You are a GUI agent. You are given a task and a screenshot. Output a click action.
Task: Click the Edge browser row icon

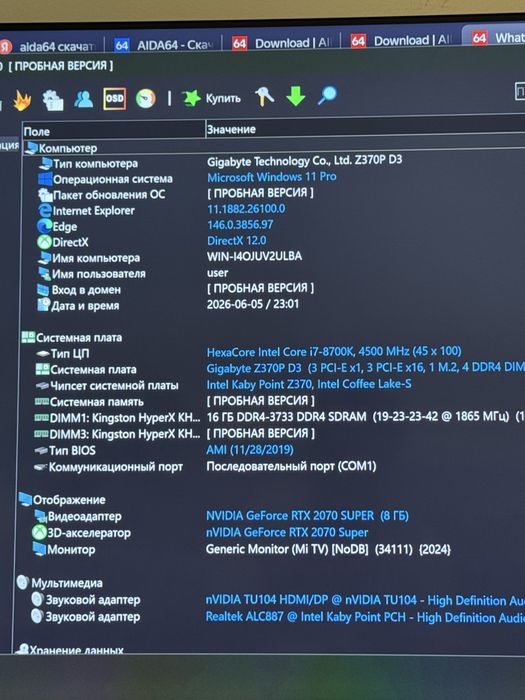(44, 226)
